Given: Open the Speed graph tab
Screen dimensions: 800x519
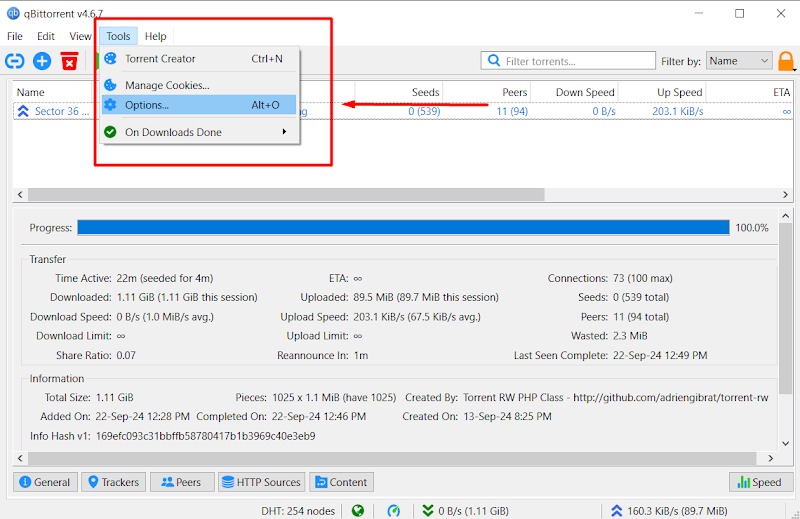Looking at the screenshot, I should click(761, 482).
